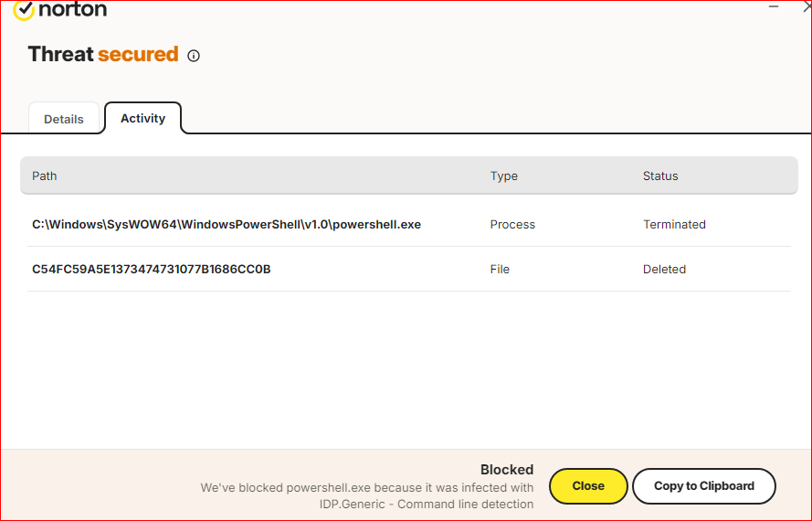Image resolution: width=812 pixels, height=521 pixels.
Task: Select the C54FC59A5E1373474731077B1686CC0B file entry
Action: point(152,269)
